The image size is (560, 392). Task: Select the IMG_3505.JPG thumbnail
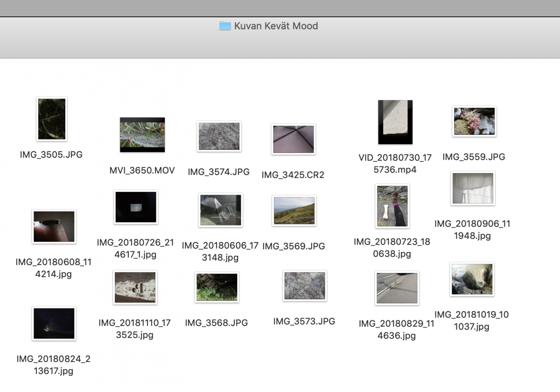52,119
